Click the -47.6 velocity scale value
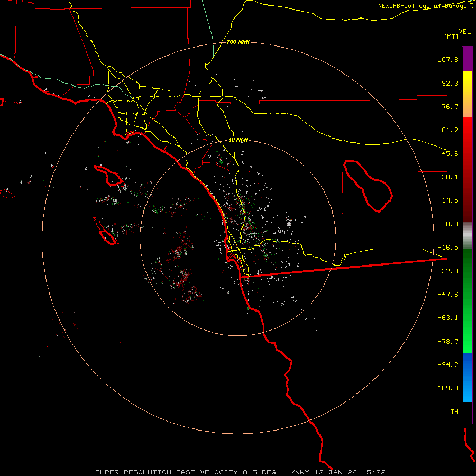Image resolution: width=476 pixels, height=476 pixels. pos(448,295)
